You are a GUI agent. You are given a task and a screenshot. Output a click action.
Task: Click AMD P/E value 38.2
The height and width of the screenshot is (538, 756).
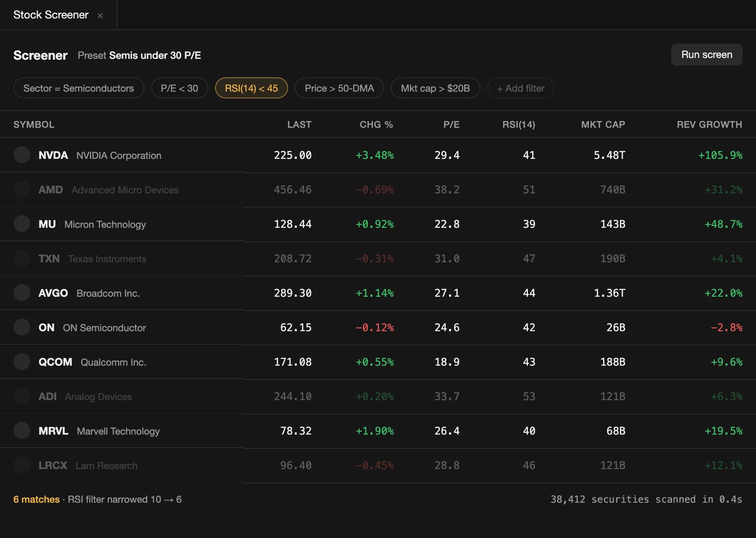(x=447, y=190)
